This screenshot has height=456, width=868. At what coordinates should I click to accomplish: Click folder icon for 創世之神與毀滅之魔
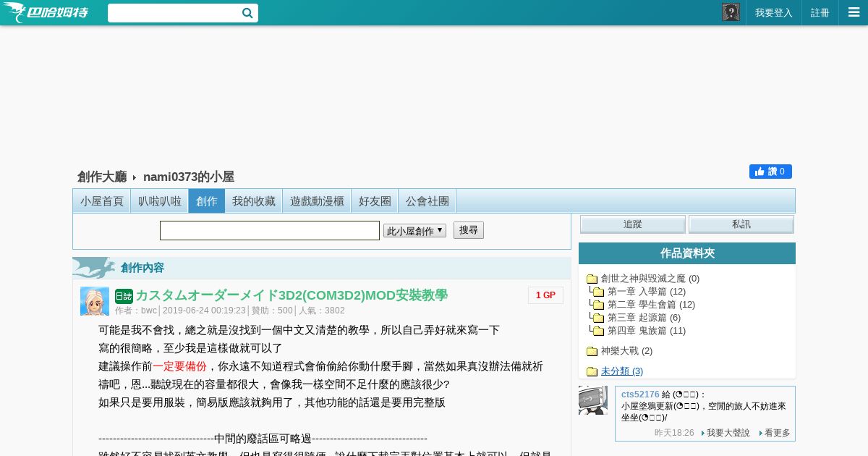tap(592, 279)
